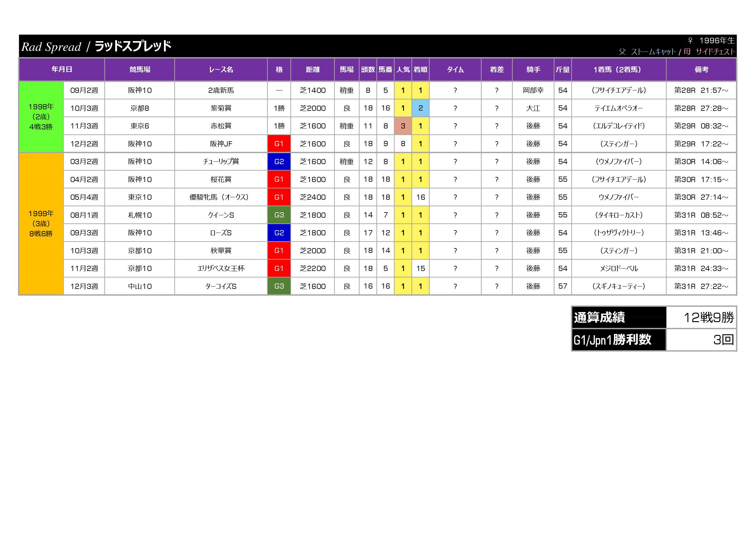
Task: Select the green G3 cell for ターコイズS
Action: [279, 286]
